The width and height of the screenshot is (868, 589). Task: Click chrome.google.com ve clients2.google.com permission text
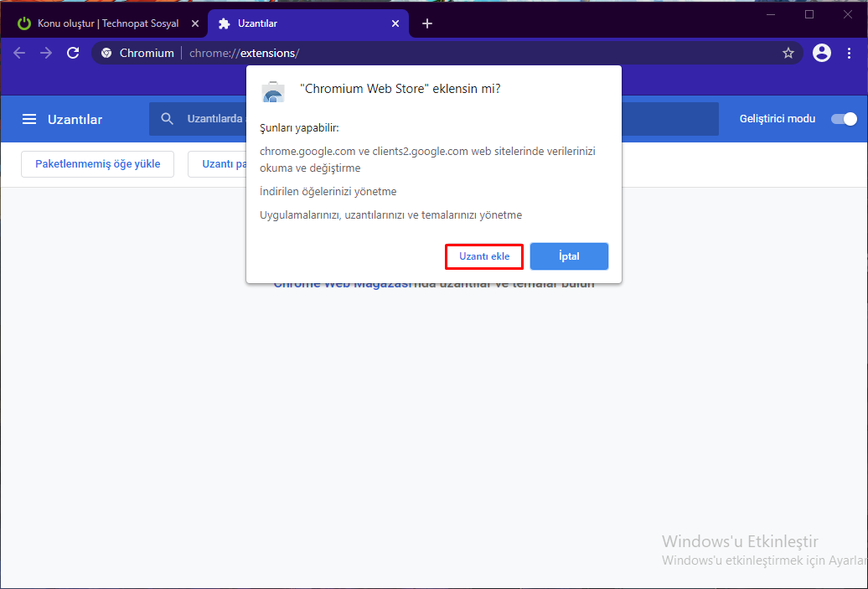pos(427,159)
